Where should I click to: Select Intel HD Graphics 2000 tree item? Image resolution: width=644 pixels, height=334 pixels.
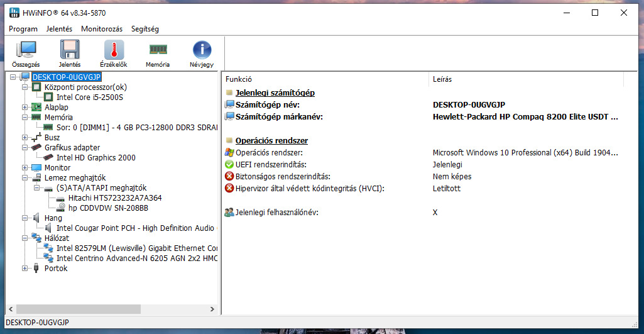[96, 157]
